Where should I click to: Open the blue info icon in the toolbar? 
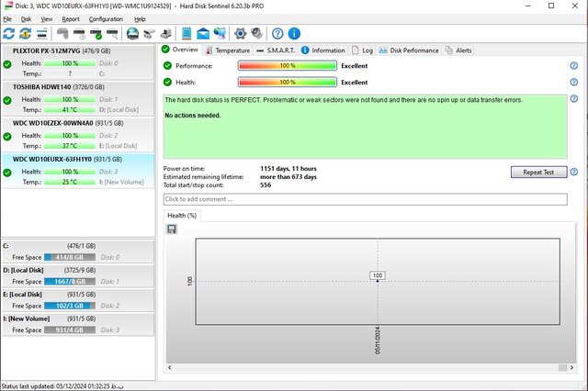[294, 33]
